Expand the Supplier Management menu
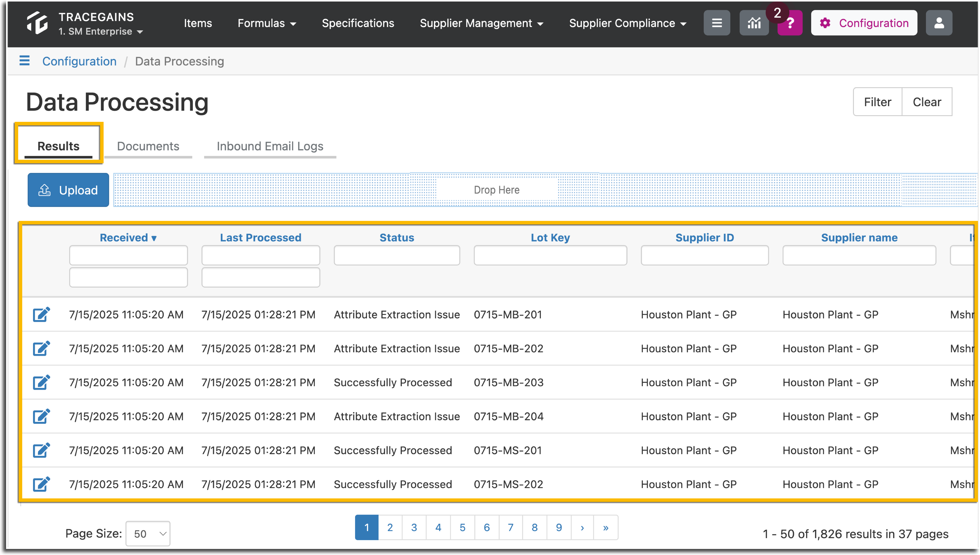 [x=481, y=23]
